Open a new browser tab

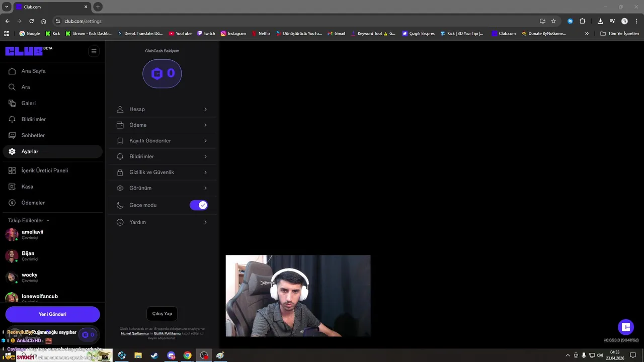click(x=98, y=7)
